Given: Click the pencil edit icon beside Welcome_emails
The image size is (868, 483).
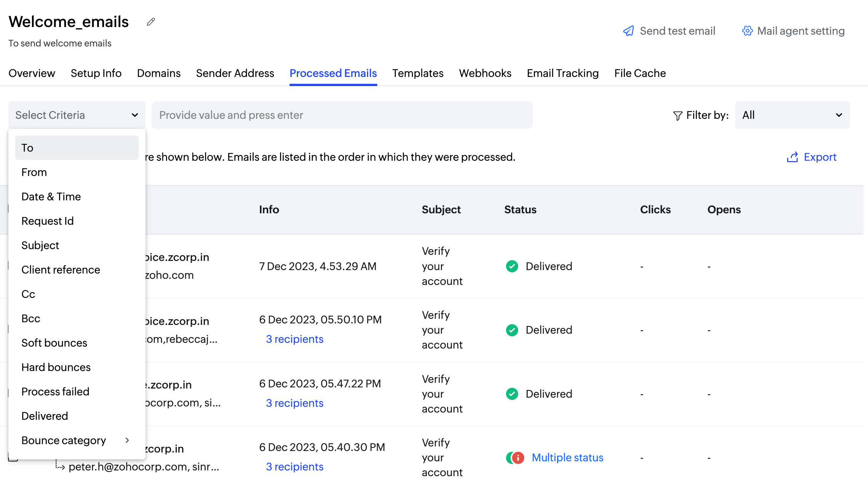Looking at the screenshot, I should 151,22.
